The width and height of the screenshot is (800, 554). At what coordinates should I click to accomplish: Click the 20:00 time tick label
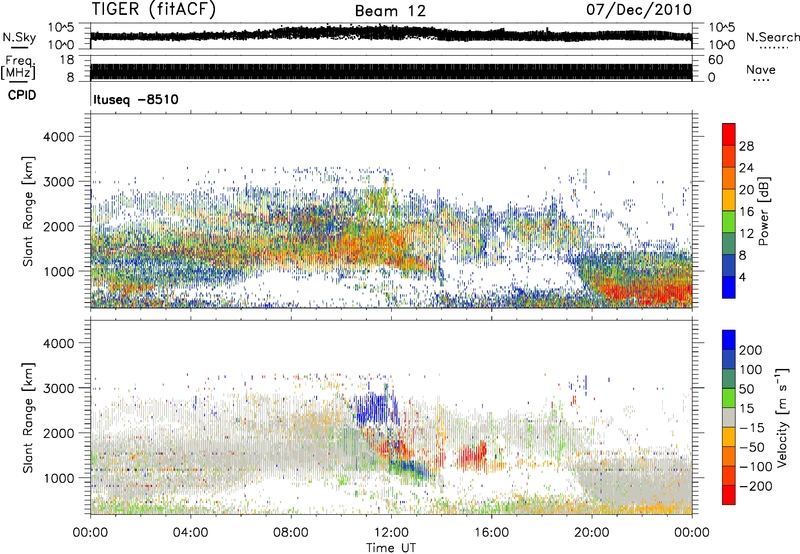(x=591, y=533)
